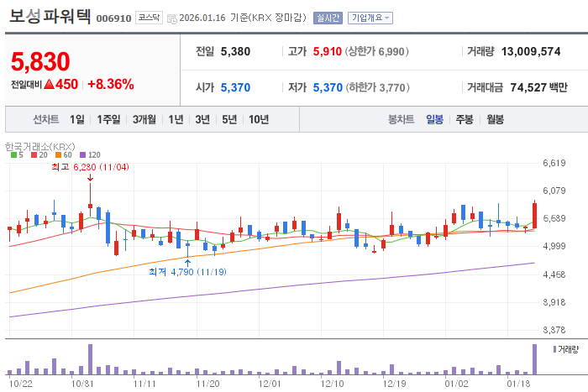Click the green 5-day moving average swatch
This screenshot has width=588, height=392.
point(14,154)
